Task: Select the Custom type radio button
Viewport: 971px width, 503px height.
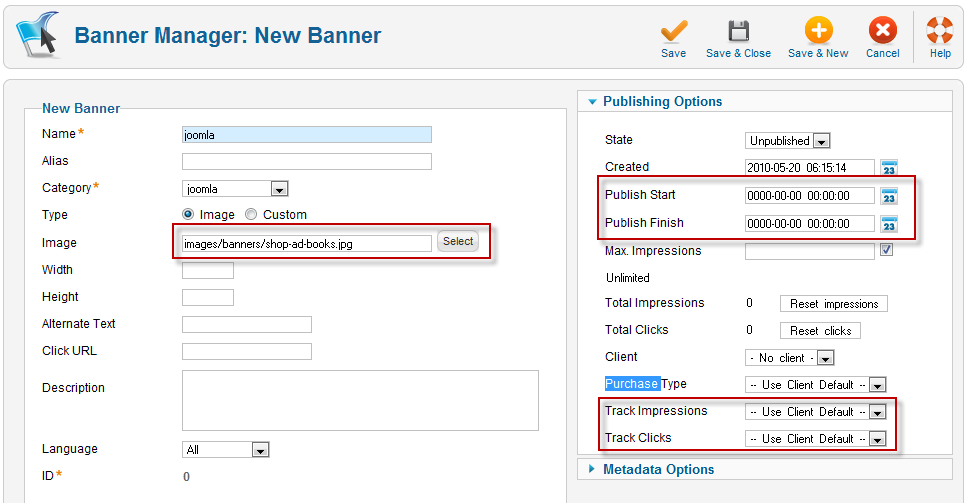Action: (251, 215)
